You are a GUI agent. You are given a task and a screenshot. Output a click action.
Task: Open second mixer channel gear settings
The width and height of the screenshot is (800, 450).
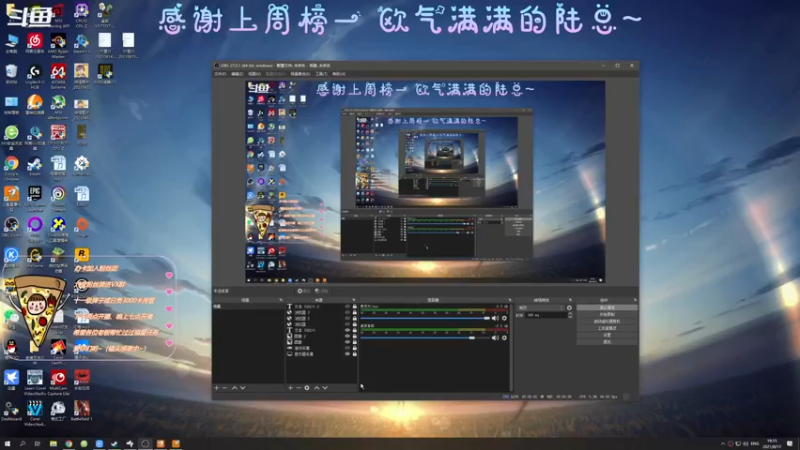(x=505, y=338)
